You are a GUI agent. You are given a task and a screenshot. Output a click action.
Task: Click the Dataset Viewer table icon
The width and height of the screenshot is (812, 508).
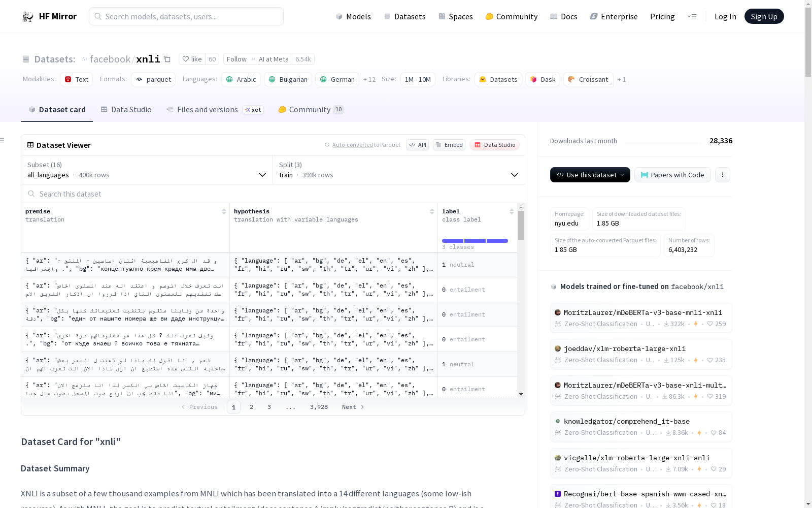click(x=30, y=145)
